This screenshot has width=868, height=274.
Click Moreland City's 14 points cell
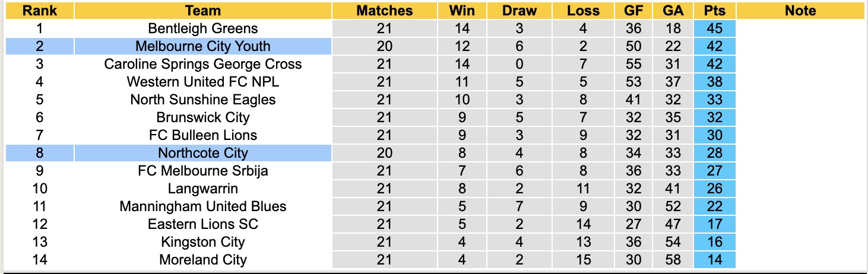(714, 260)
